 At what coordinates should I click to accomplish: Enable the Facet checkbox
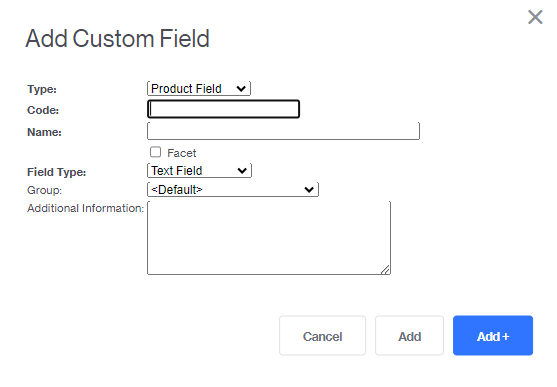click(155, 152)
